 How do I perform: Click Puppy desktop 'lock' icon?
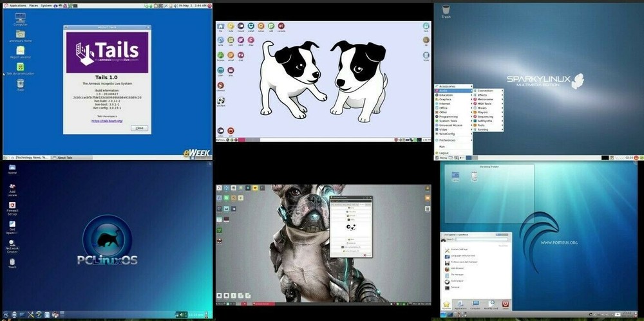pos(426,26)
